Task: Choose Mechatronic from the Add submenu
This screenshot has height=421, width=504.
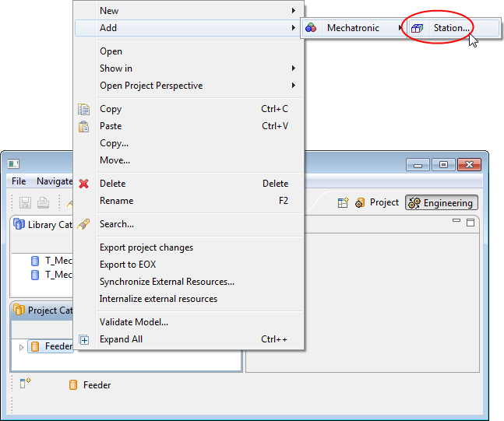Action: pos(354,28)
